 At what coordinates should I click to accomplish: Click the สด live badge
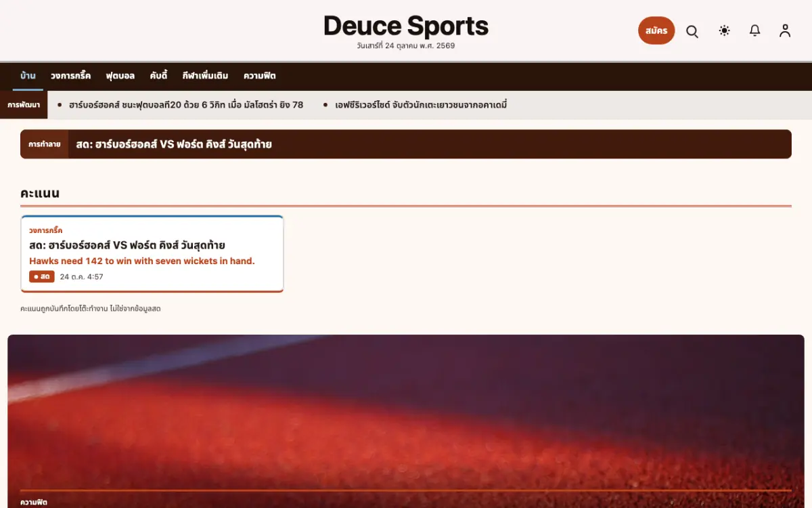point(42,276)
